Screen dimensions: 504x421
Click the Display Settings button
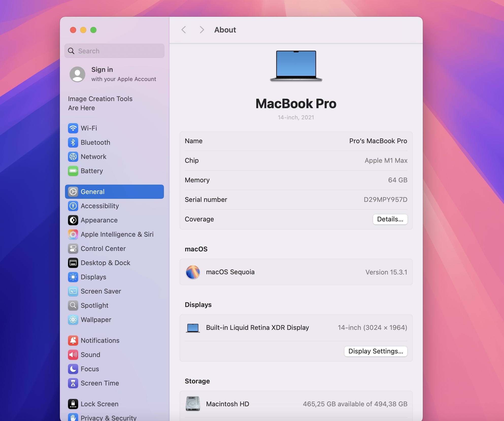376,351
